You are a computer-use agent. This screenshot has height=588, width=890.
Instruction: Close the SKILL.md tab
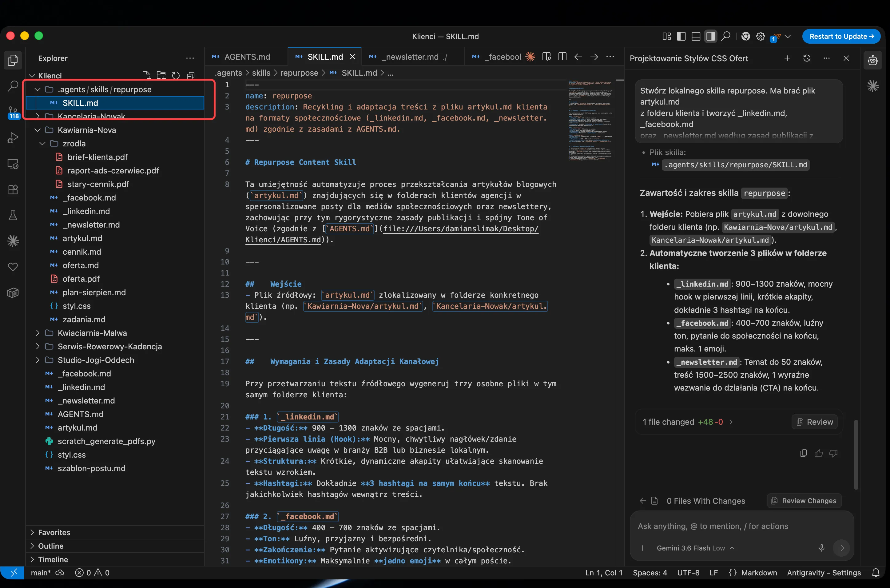(352, 57)
